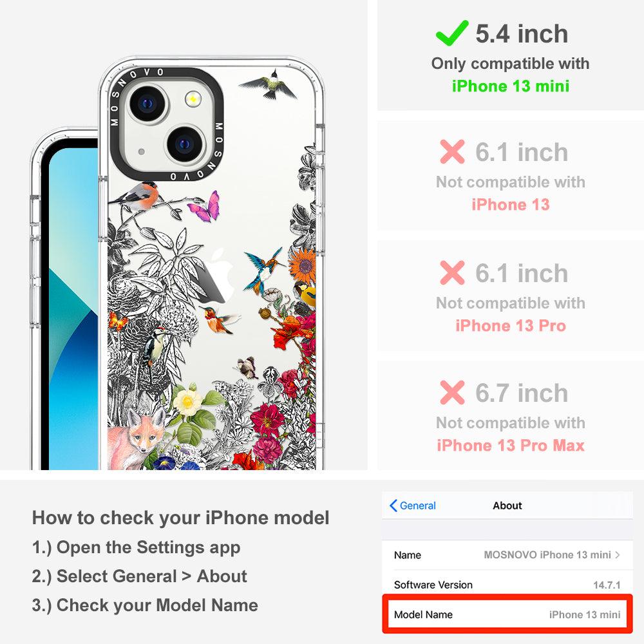Click the green checkmark beside 5.4 inch
Screen dimensions: 644x644
point(452,33)
